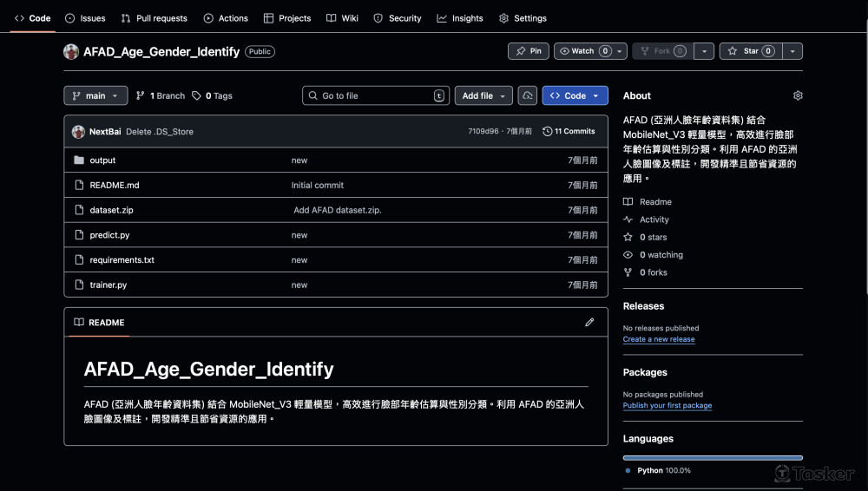Open the green Code clone dropdown
The width and height of the screenshot is (868, 491).
click(x=575, y=95)
